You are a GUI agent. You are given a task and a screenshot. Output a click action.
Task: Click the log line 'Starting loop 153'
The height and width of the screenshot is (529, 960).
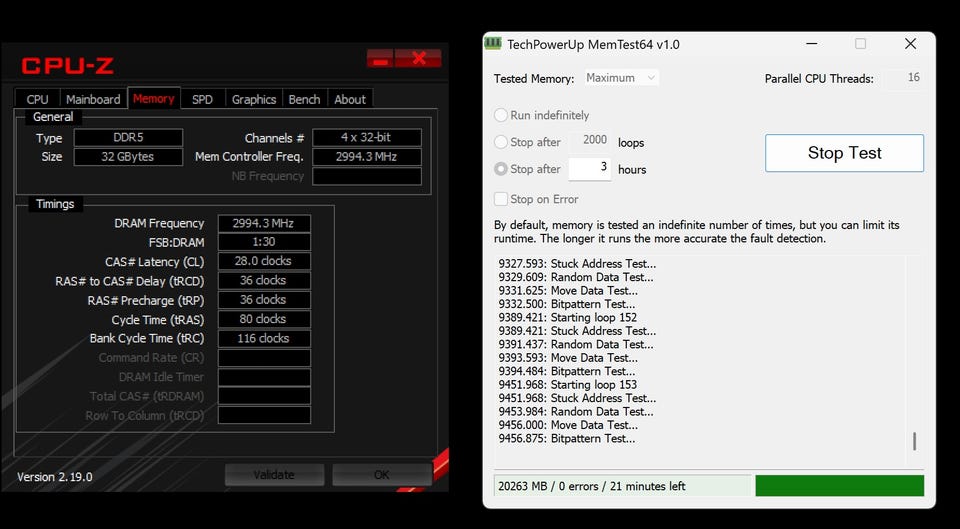pos(568,385)
